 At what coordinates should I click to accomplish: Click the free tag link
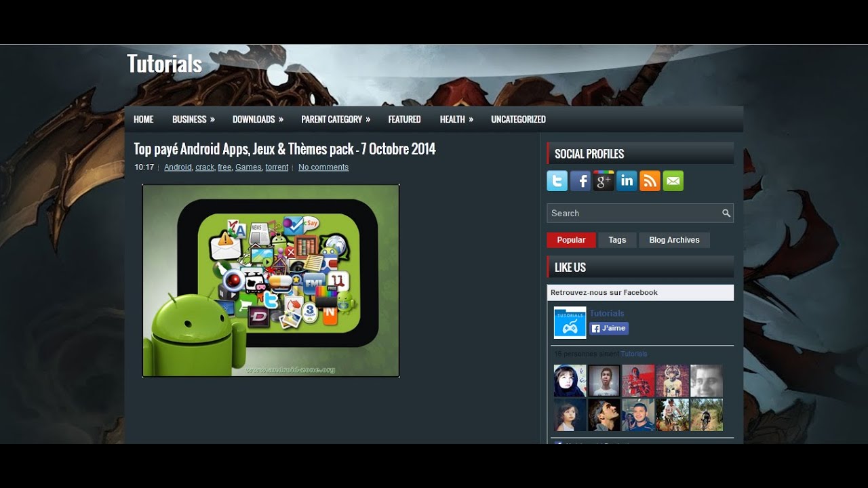pyautogui.click(x=224, y=167)
